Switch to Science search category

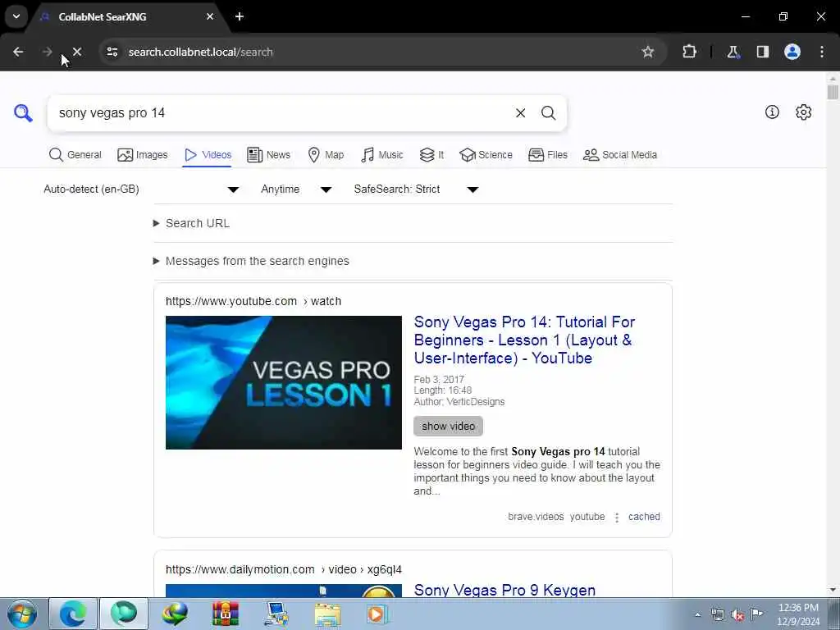(486, 155)
